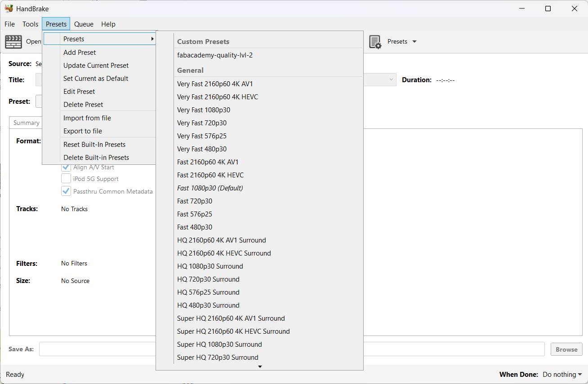The image size is (588, 384).
Task: Select Very Fast 576p25 preset
Action: (x=259, y=136)
